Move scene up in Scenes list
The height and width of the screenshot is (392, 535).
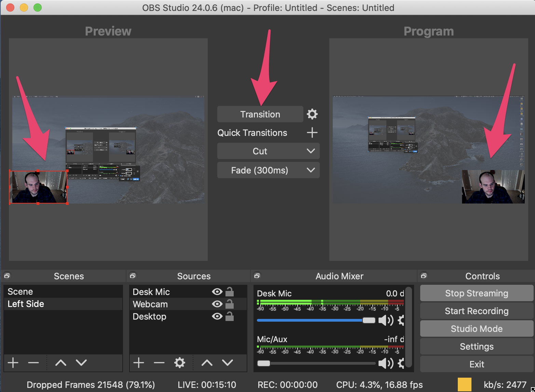[x=61, y=363]
